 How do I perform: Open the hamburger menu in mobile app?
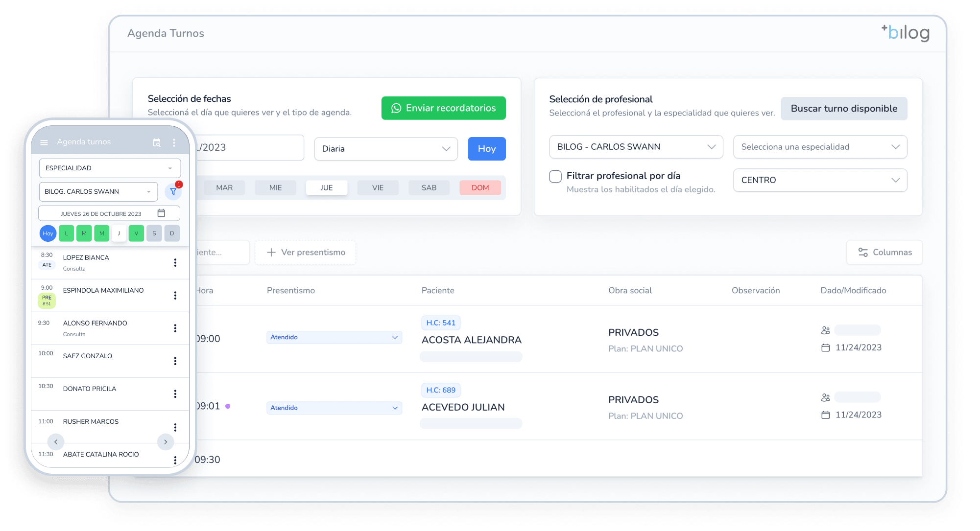44,142
